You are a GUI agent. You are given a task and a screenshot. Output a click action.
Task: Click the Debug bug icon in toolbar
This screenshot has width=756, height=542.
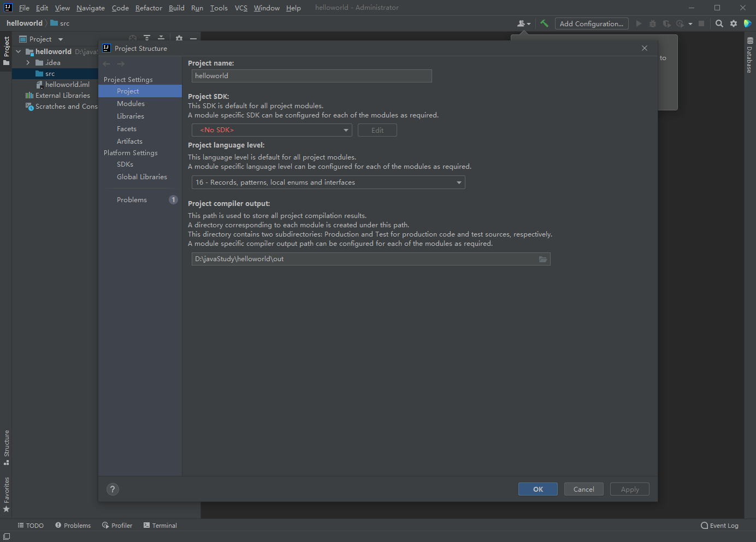click(x=652, y=23)
